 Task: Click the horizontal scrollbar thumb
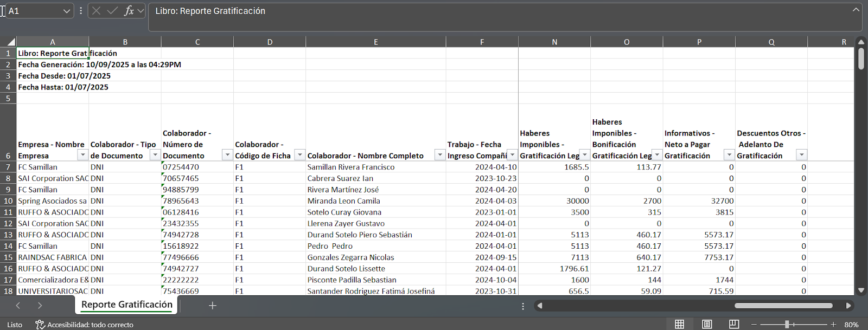783,306
